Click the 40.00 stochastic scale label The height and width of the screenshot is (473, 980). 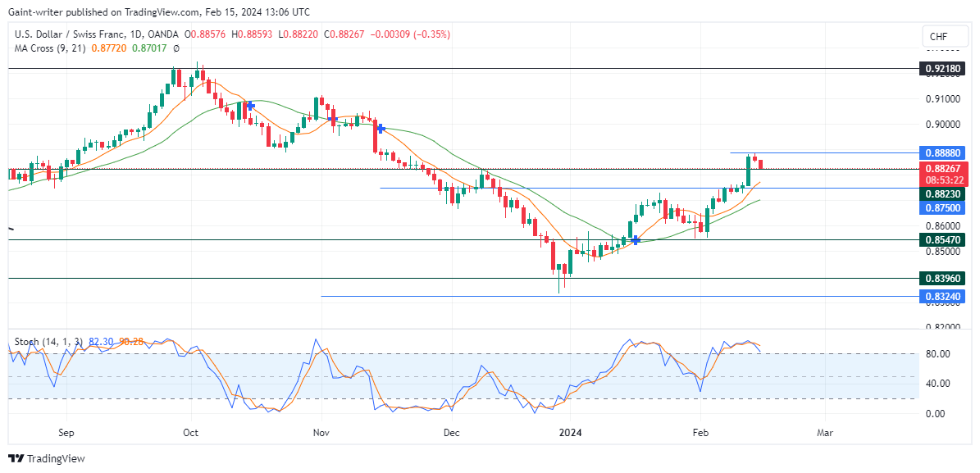[939, 384]
